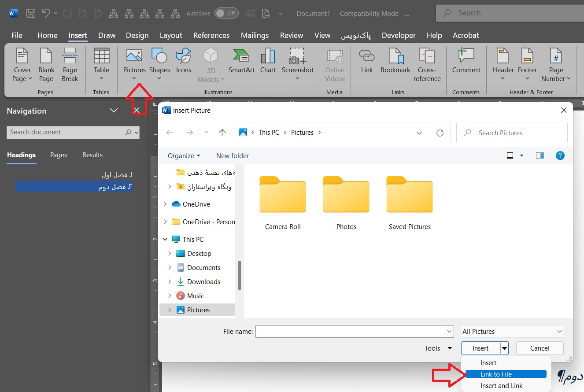The height and width of the screenshot is (392, 584).
Task: Open the Pages tab in Navigation pane
Action: [59, 155]
